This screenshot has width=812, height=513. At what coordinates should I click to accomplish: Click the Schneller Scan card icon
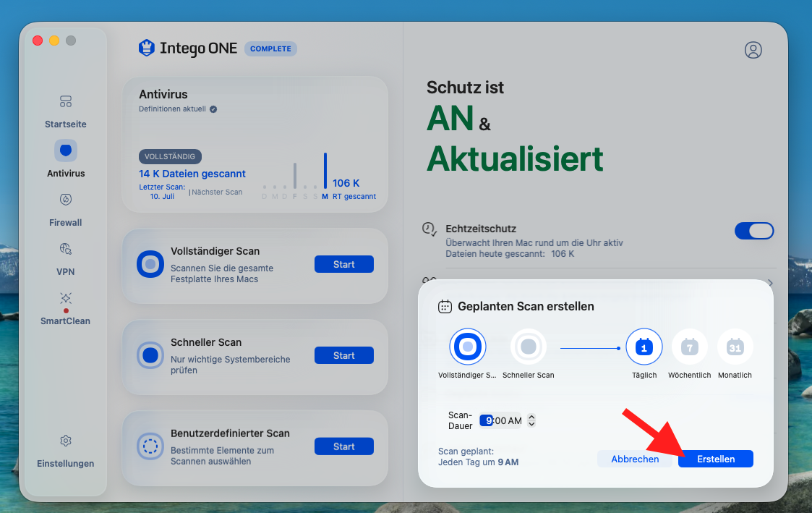[150, 355]
